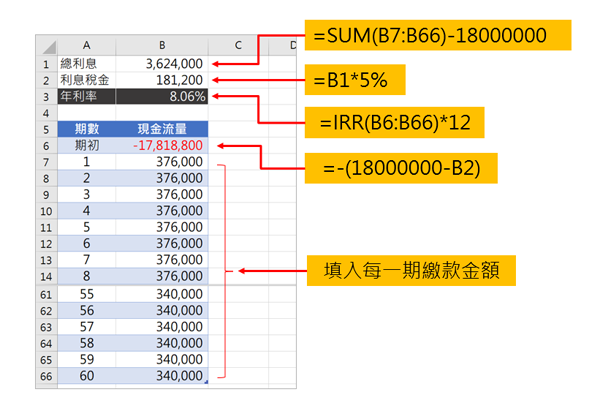
Task: Click the 現金流量 table header cell
Action: (162, 129)
